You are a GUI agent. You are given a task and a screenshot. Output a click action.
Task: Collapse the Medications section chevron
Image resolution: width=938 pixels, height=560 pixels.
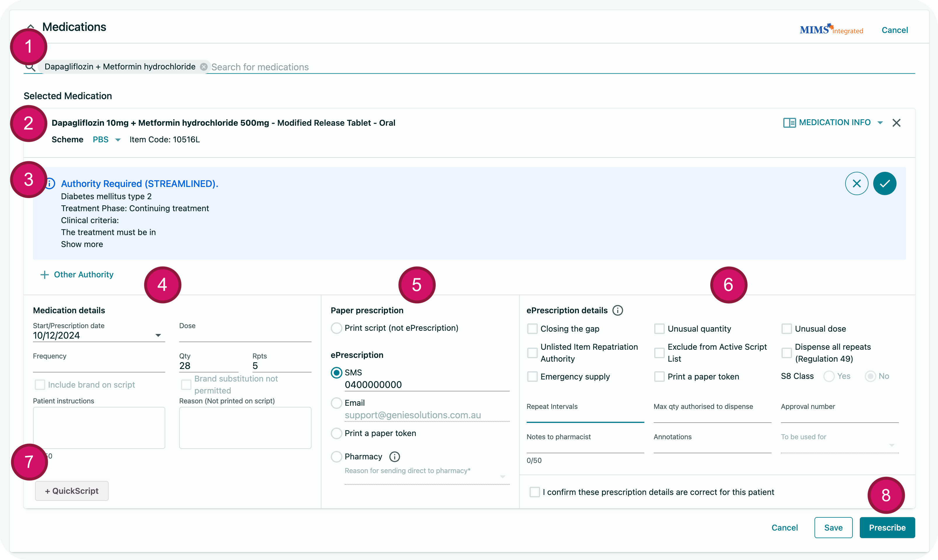click(31, 27)
